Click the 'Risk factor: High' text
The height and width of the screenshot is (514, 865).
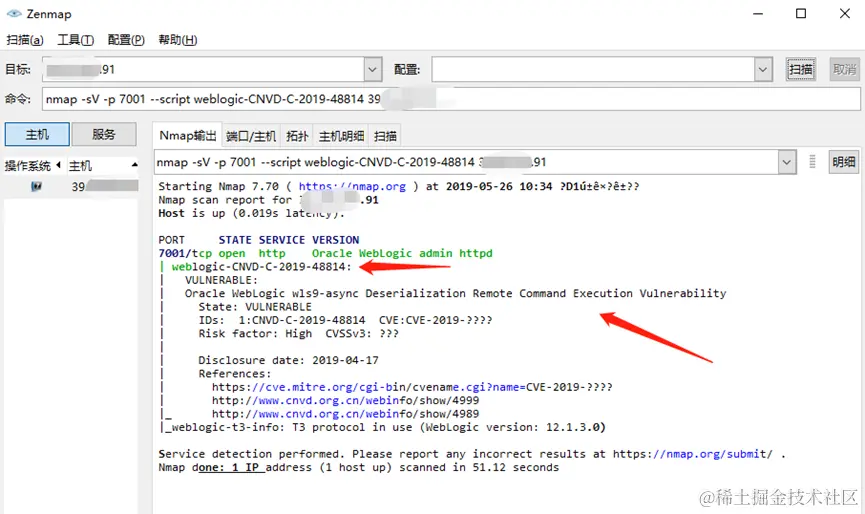click(255, 334)
